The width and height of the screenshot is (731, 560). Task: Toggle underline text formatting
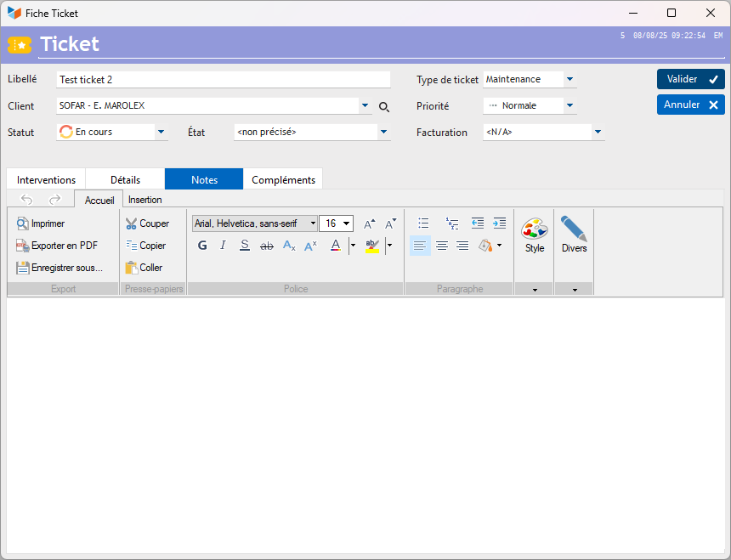(244, 246)
